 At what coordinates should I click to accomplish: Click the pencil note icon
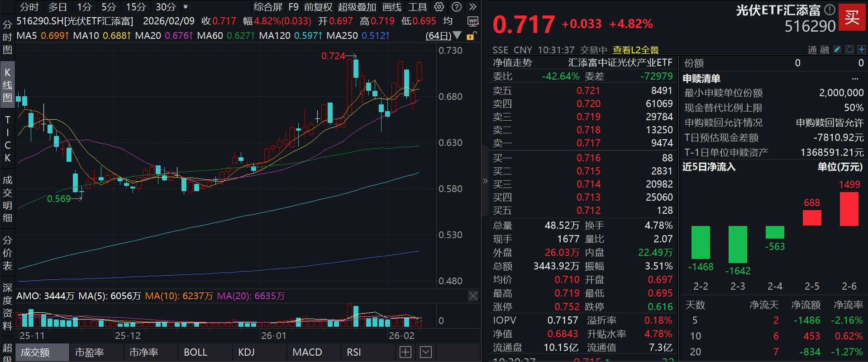(x=837, y=49)
